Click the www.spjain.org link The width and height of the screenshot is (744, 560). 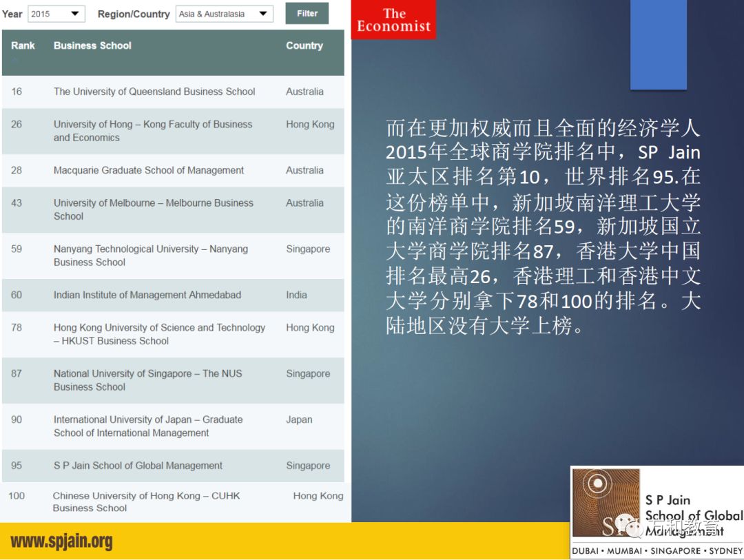(62, 541)
